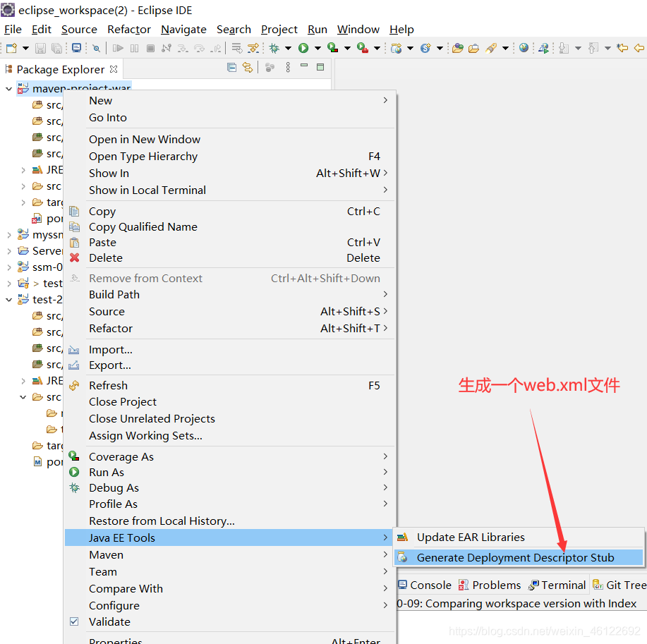Choose Delete from the context menu

tap(229, 258)
